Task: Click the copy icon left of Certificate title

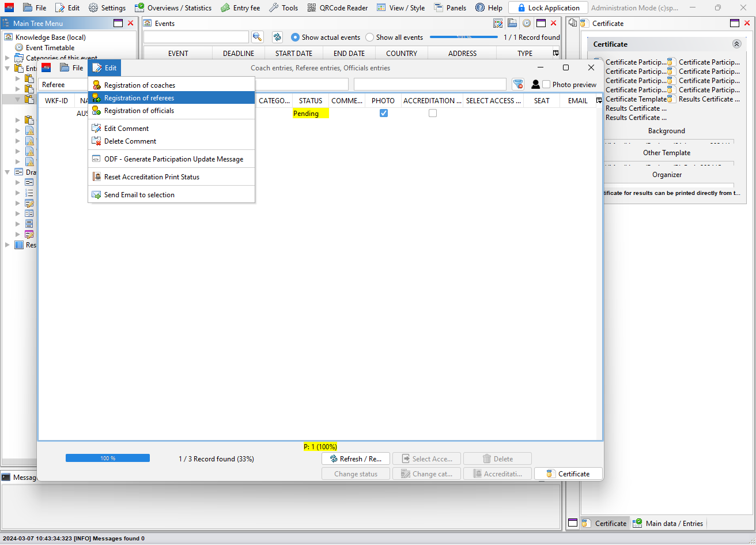Action: [573, 23]
